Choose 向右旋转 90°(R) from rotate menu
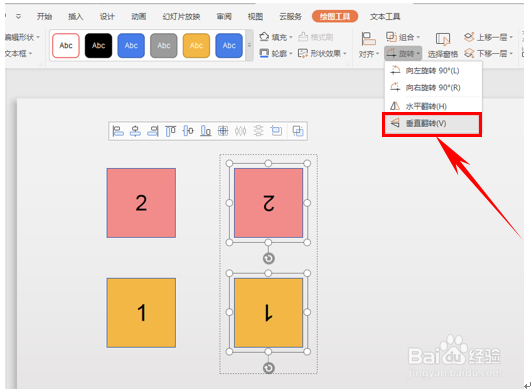This screenshot has height=392, width=532. (x=433, y=88)
